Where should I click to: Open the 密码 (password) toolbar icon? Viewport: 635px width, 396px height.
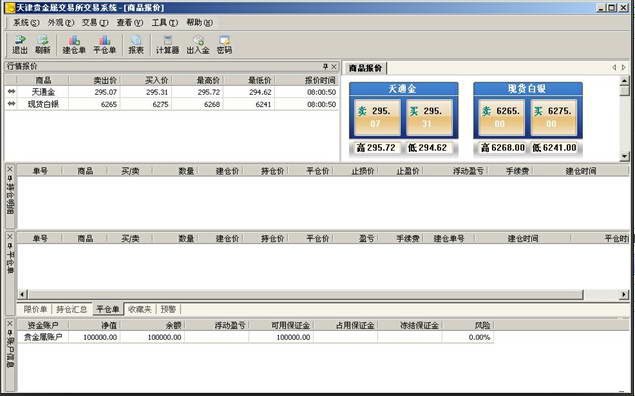[224, 45]
